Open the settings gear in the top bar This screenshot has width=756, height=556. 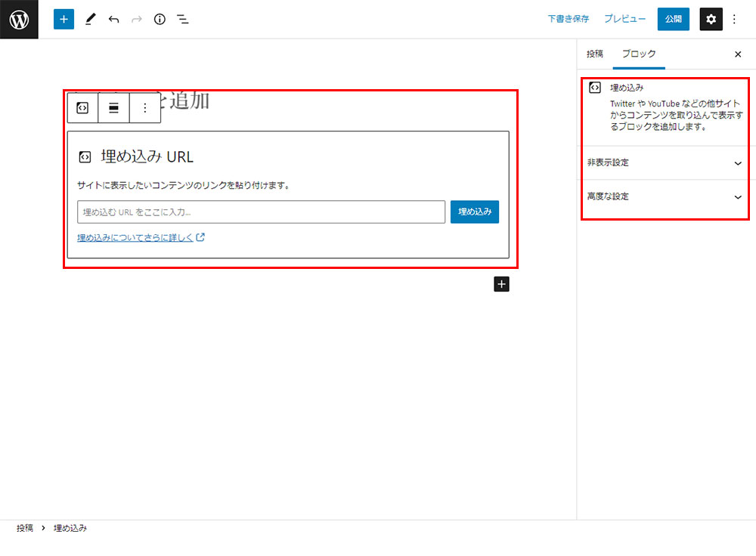710,19
